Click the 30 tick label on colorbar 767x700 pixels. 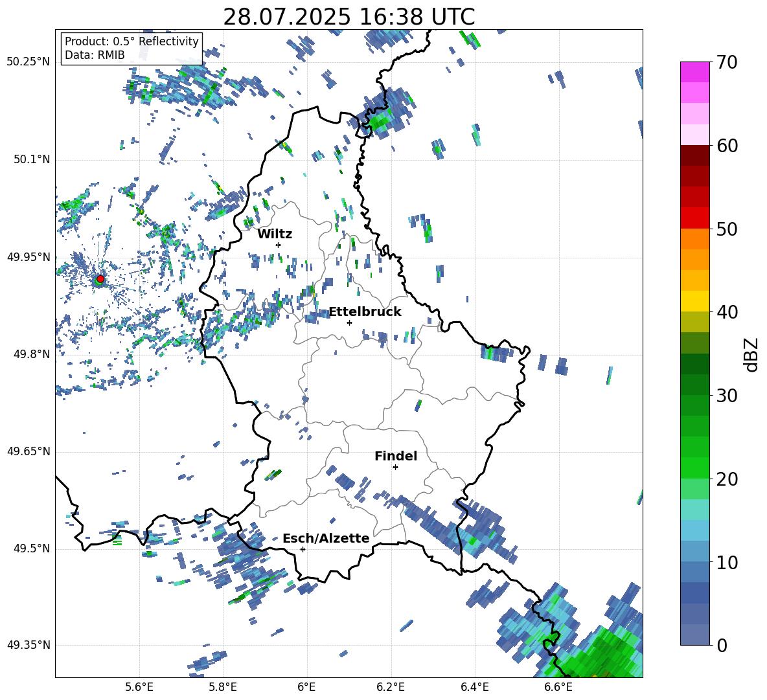727,396
